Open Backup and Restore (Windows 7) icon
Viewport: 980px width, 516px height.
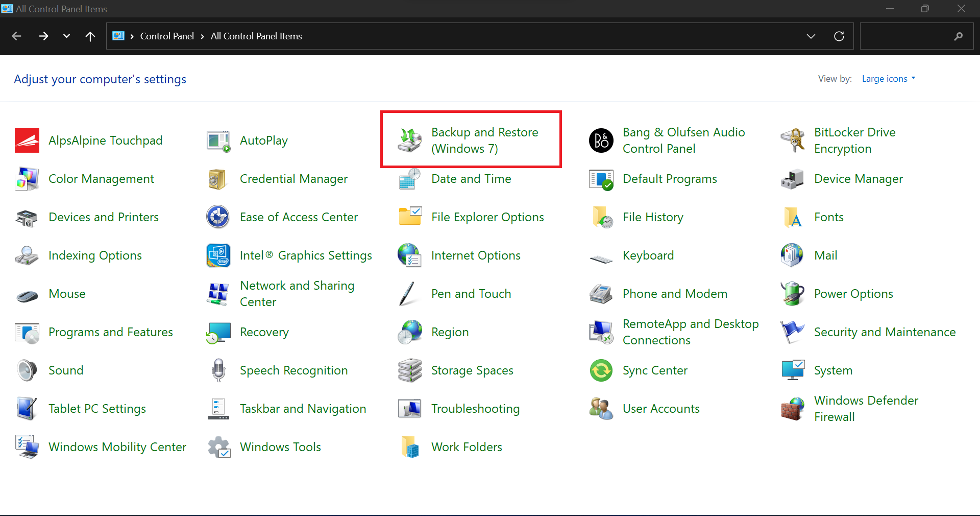pyautogui.click(x=410, y=140)
